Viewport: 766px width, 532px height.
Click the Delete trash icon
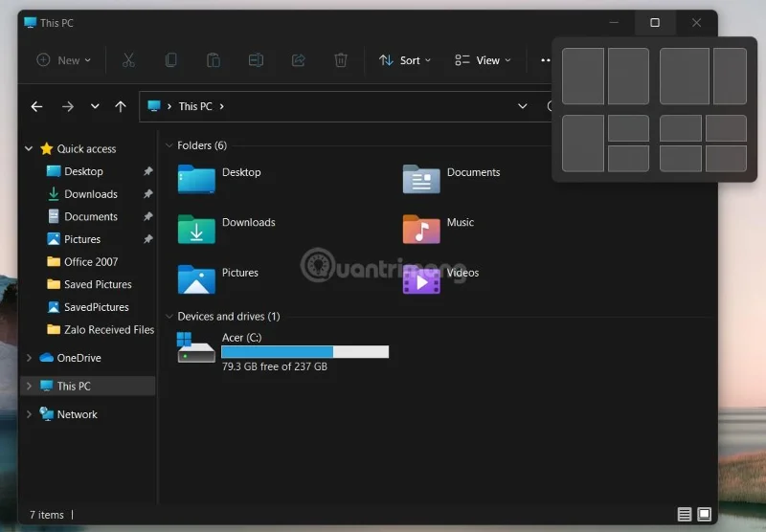tap(341, 60)
